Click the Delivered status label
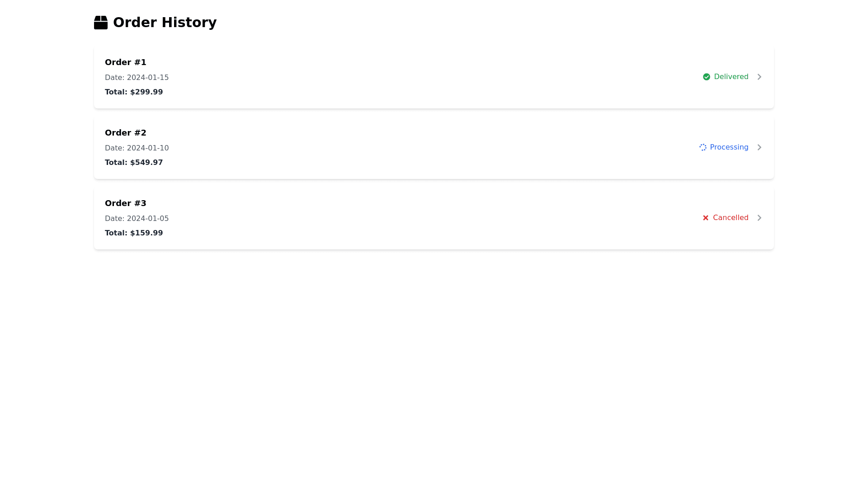This screenshot has width=868, height=488. point(731,77)
